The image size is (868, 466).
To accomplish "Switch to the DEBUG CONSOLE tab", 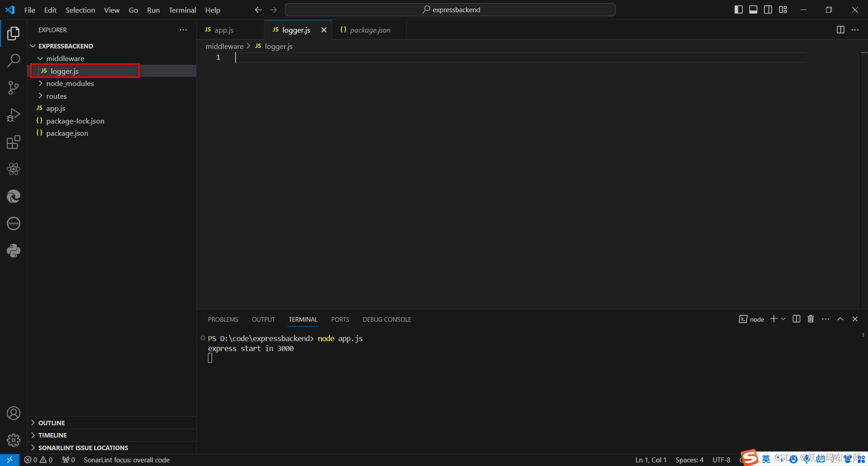I will [x=387, y=319].
